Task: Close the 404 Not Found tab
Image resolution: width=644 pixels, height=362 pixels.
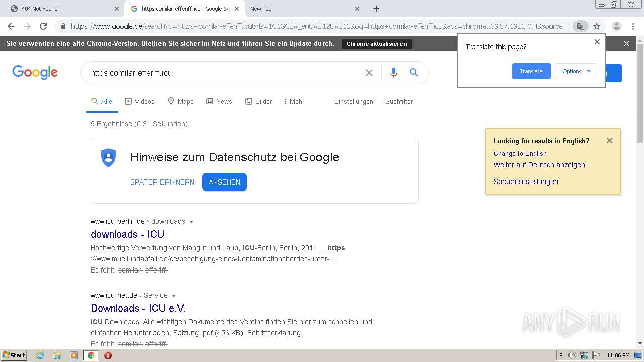Action: pos(116,9)
